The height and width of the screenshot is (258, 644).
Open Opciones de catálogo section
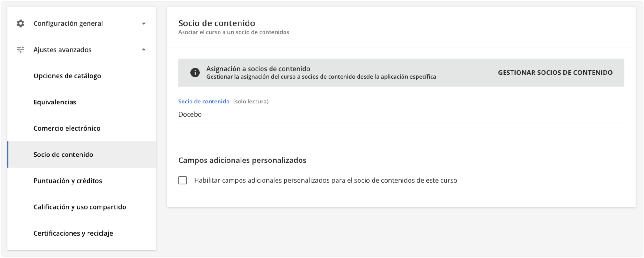[x=81, y=76]
